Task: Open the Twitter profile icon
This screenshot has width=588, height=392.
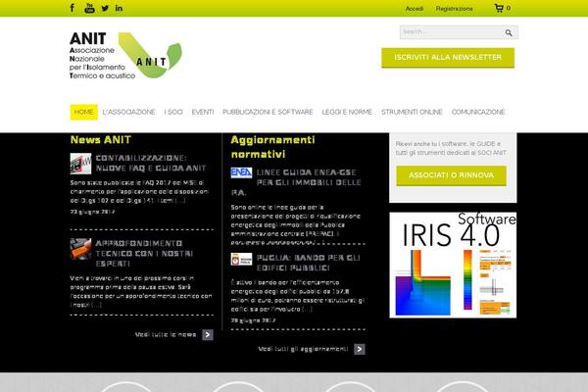Action: (105, 8)
